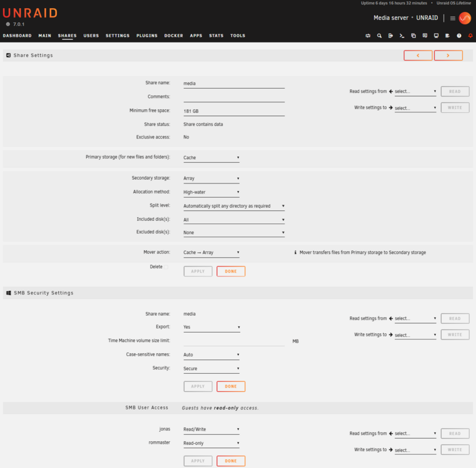Image resolution: width=476 pixels, height=468 pixels.
Task: Open the system log icon
Action: (447, 36)
